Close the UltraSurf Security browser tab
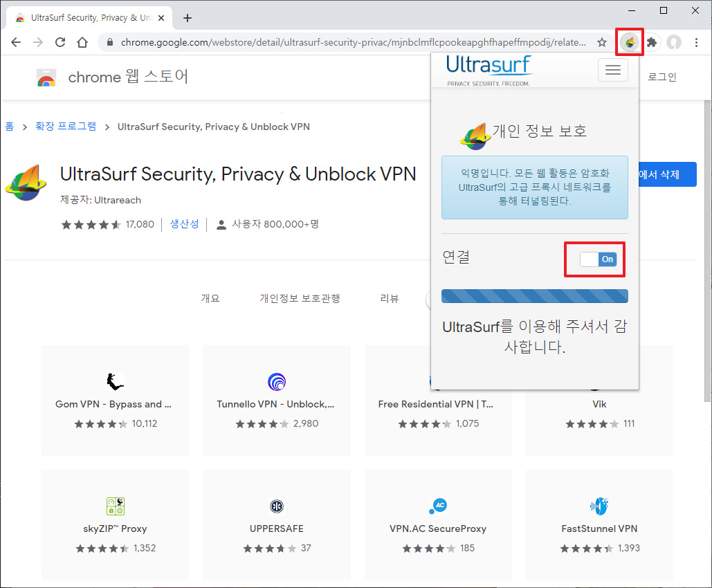The image size is (712, 588). click(x=161, y=18)
